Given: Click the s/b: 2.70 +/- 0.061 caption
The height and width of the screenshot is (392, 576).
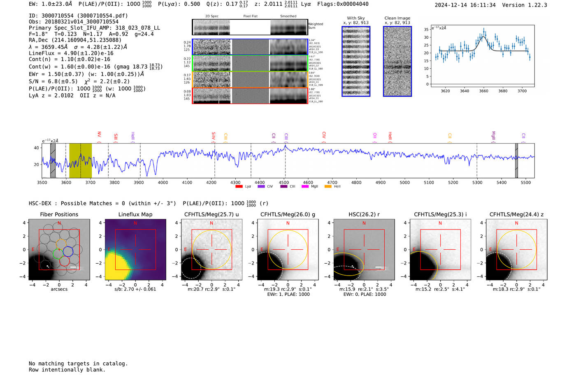Looking at the screenshot, I should point(135,289).
